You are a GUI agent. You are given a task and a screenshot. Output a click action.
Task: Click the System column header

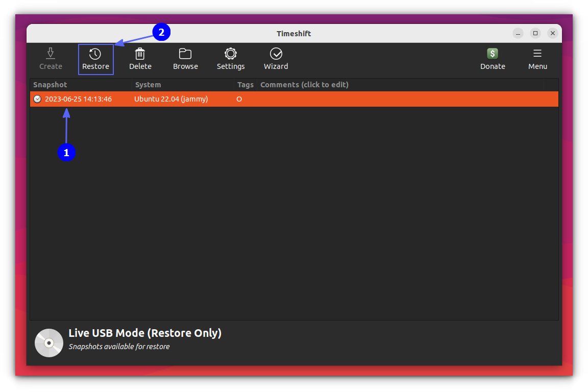[148, 85]
